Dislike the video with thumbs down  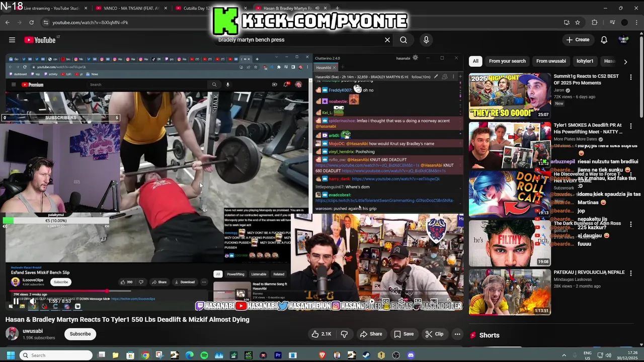coord(344,334)
